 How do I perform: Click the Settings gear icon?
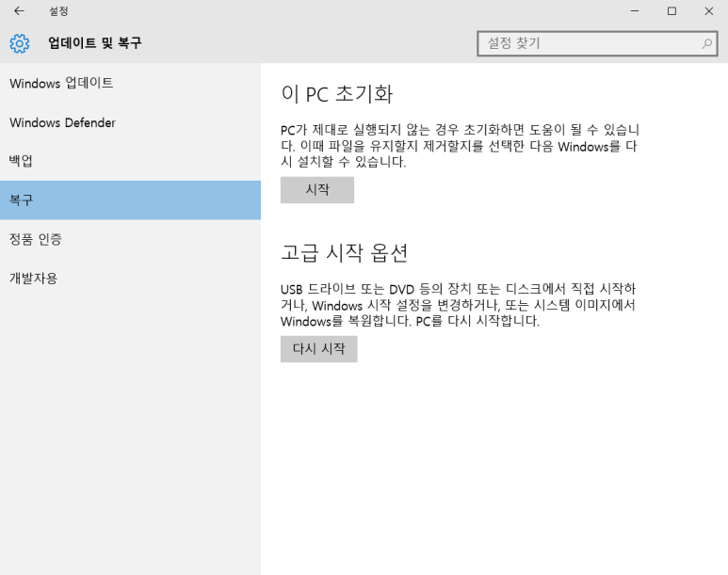20,43
